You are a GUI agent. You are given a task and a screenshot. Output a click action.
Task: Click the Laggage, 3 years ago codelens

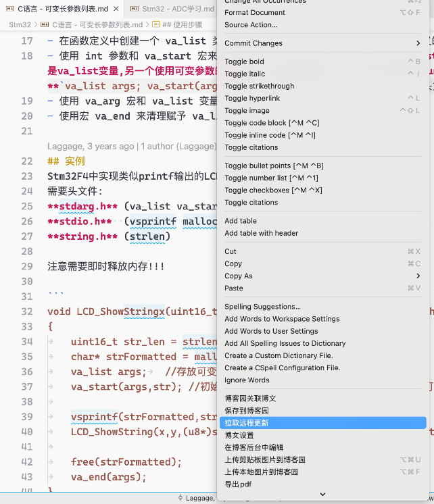(x=132, y=147)
